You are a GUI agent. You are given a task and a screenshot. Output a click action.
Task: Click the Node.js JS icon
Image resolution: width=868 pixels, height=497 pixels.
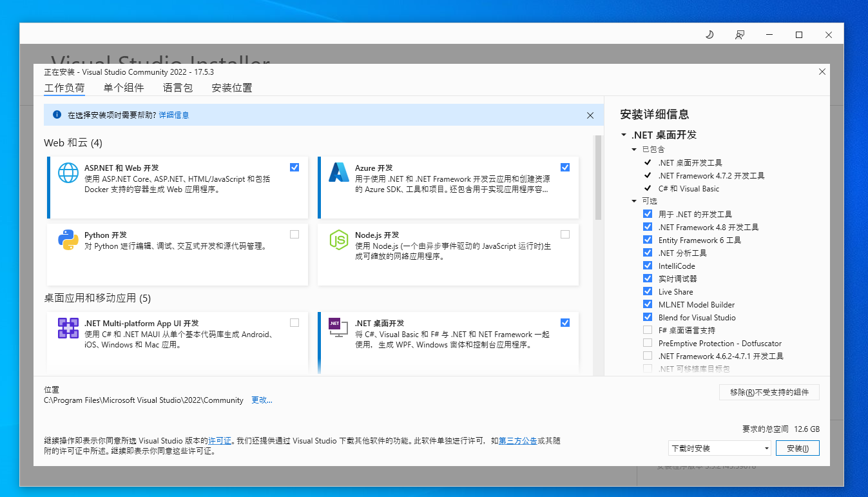338,240
